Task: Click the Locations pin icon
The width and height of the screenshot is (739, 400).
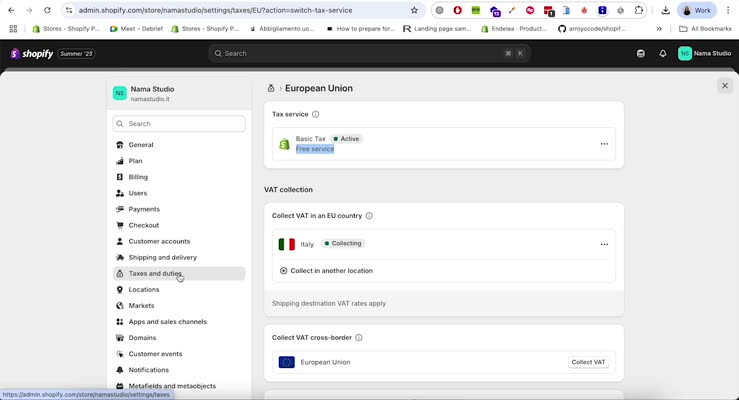Action: coord(120,289)
